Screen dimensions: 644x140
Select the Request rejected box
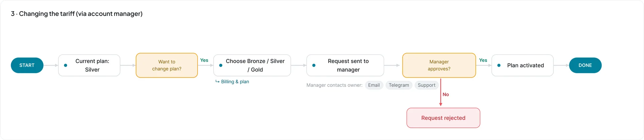443,118
